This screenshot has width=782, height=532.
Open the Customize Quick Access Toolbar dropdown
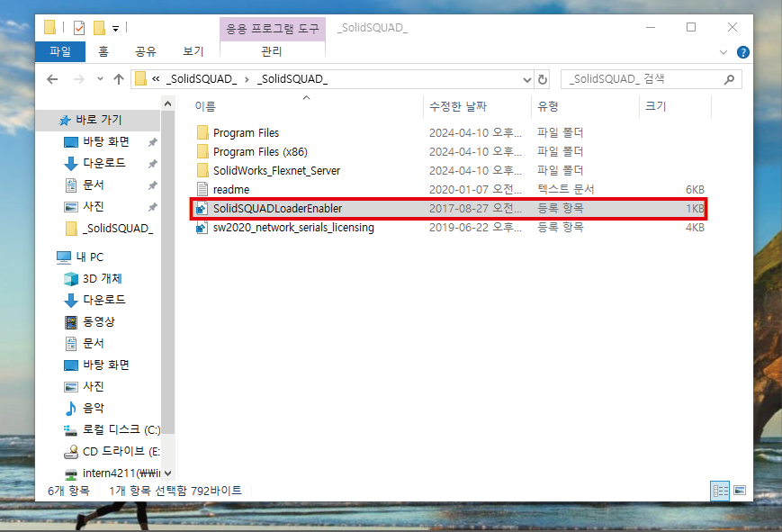(x=115, y=29)
